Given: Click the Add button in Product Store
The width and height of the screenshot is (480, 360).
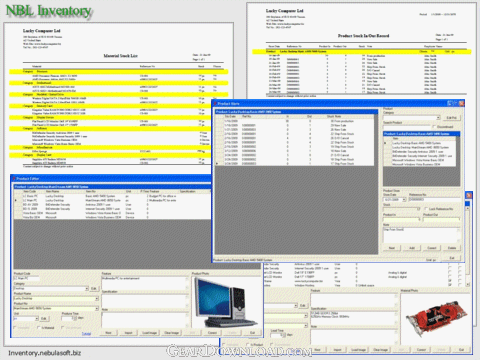Looking at the screenshot, I should pyautogui.click(x=412, y=248).
